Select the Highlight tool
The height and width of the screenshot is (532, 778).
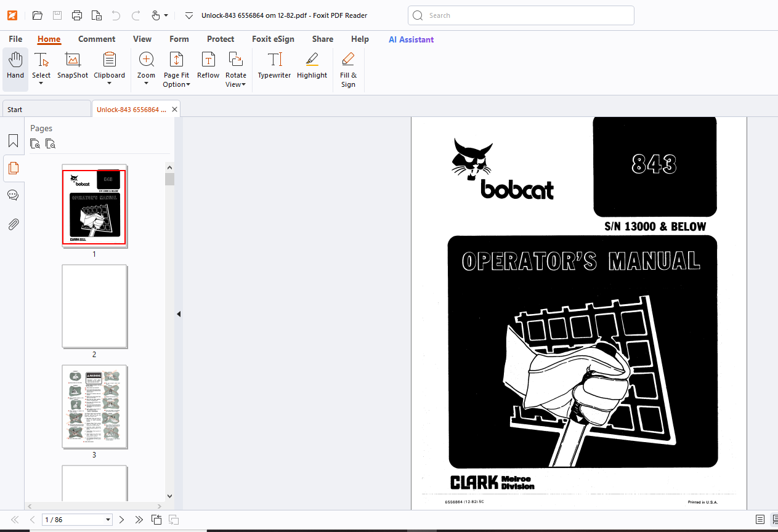pyautogui.click(x=312, y=66)
